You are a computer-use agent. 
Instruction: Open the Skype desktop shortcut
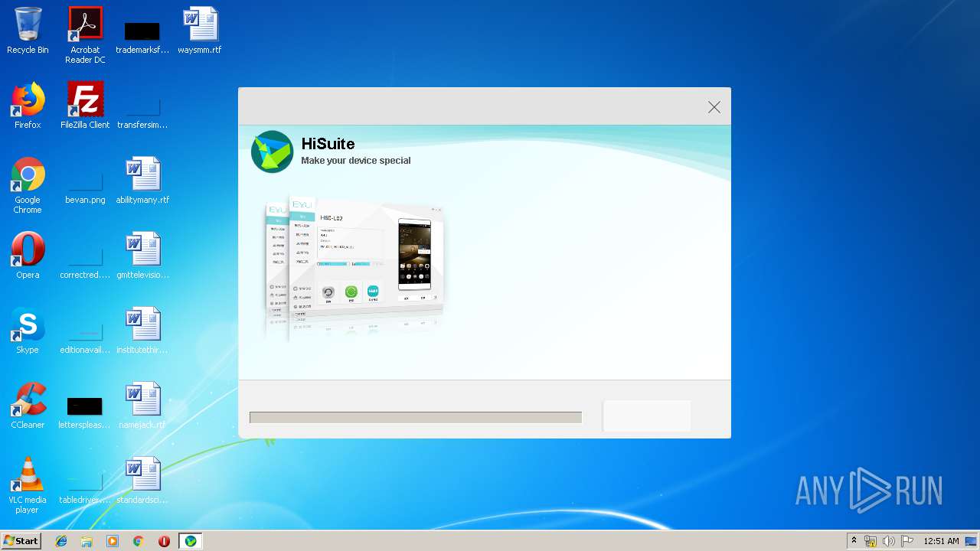point(28,331)
